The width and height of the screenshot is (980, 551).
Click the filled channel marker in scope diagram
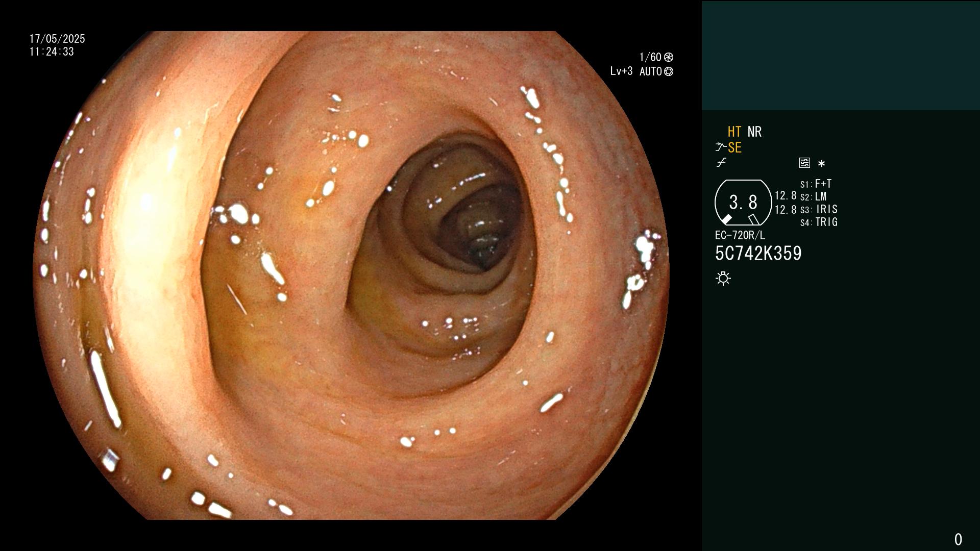[726, 219]
